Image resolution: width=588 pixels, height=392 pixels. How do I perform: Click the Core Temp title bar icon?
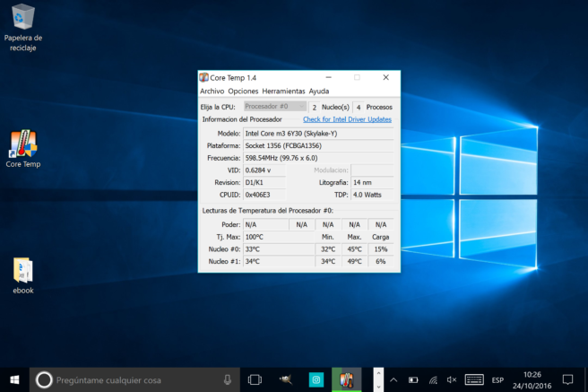point(203,78)
